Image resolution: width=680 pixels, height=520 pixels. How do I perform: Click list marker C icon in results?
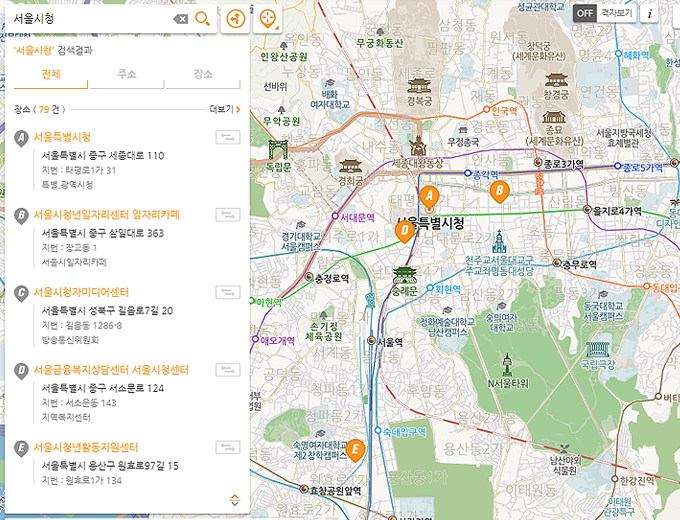pyautogui.click(x=21, y=294)
